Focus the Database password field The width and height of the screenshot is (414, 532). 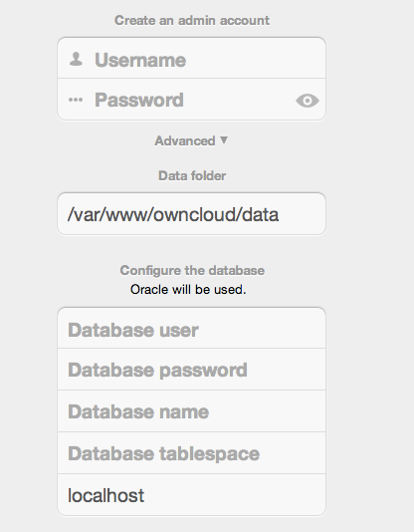(x=191, y=370)
